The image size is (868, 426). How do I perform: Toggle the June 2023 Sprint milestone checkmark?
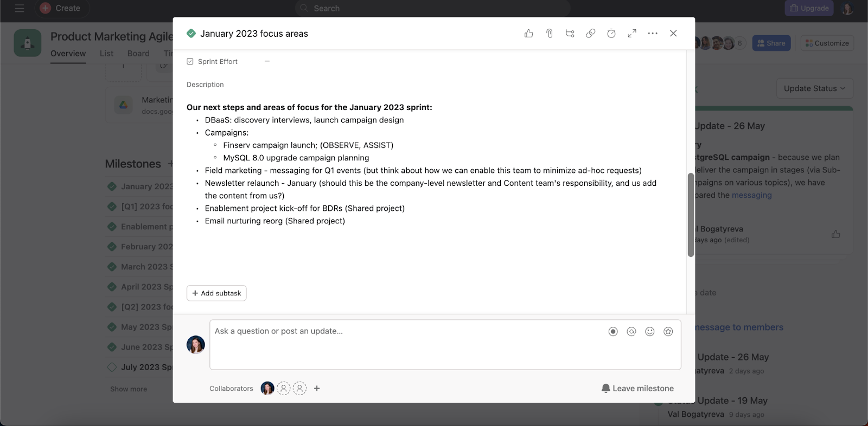pos(112,347)
